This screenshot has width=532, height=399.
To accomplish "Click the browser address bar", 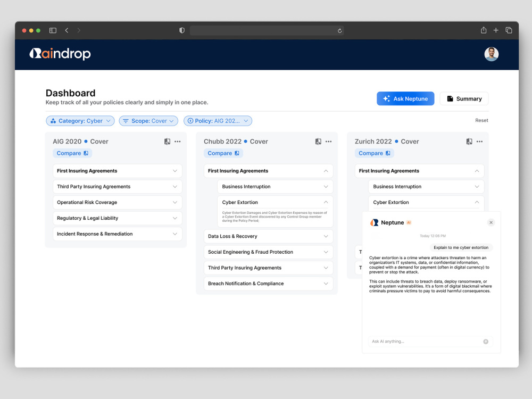I will [267, 30].
